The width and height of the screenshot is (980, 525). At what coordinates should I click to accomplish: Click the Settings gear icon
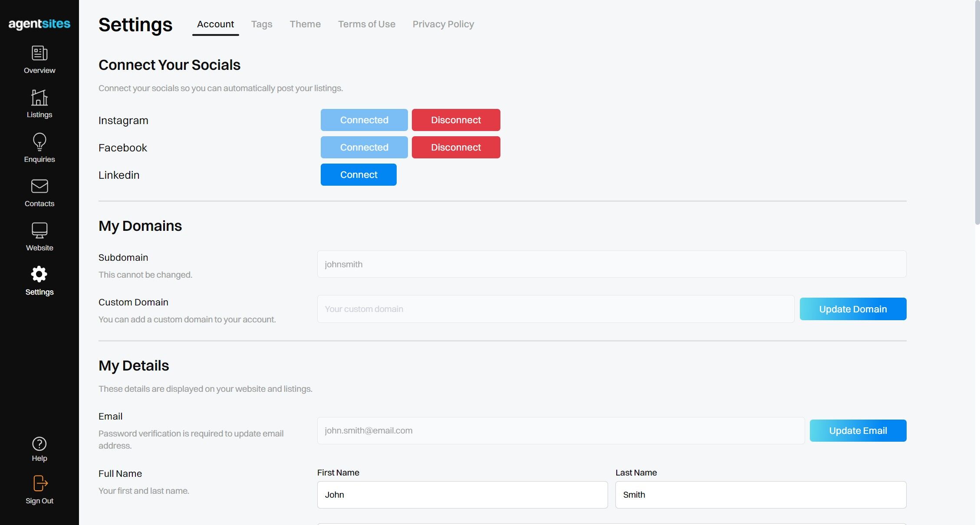click(x=39, y=274)
